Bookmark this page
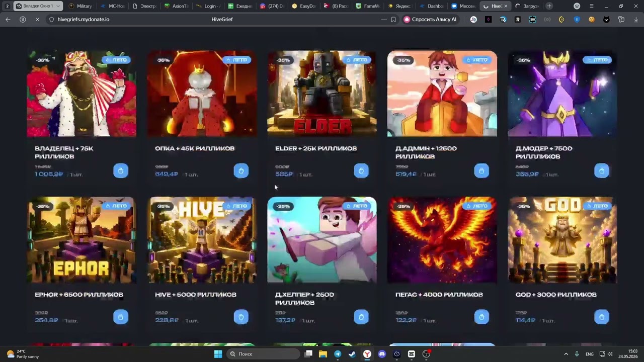 [393, 19]
